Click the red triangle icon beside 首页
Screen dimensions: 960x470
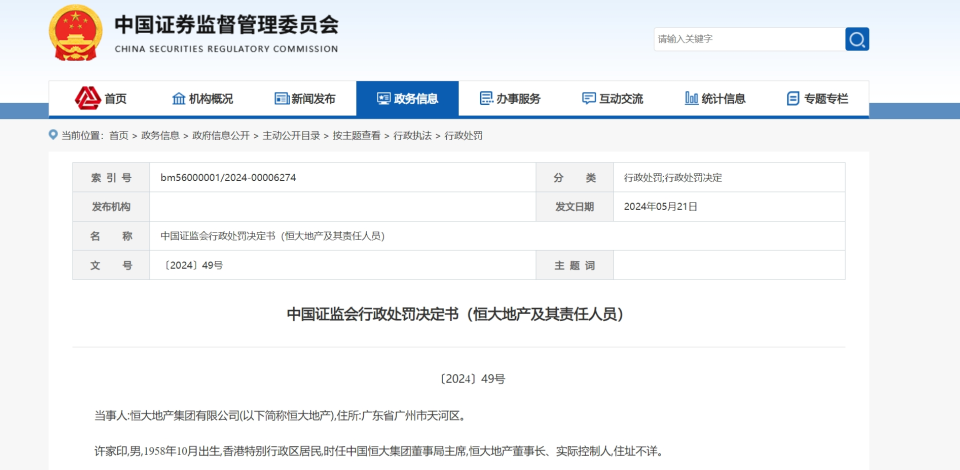click(x=88, y=98)
